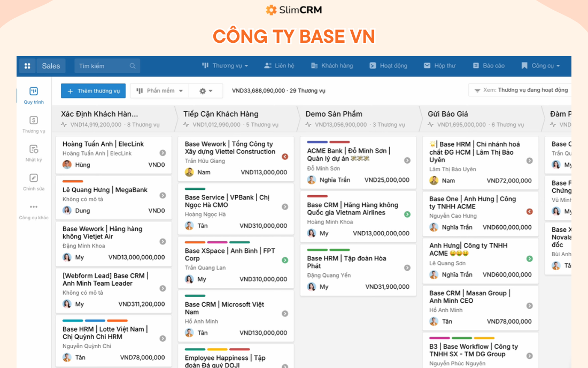Click the apps grid icon beside Sales
This screenshot has height=368, width=588.
point(27,66)
